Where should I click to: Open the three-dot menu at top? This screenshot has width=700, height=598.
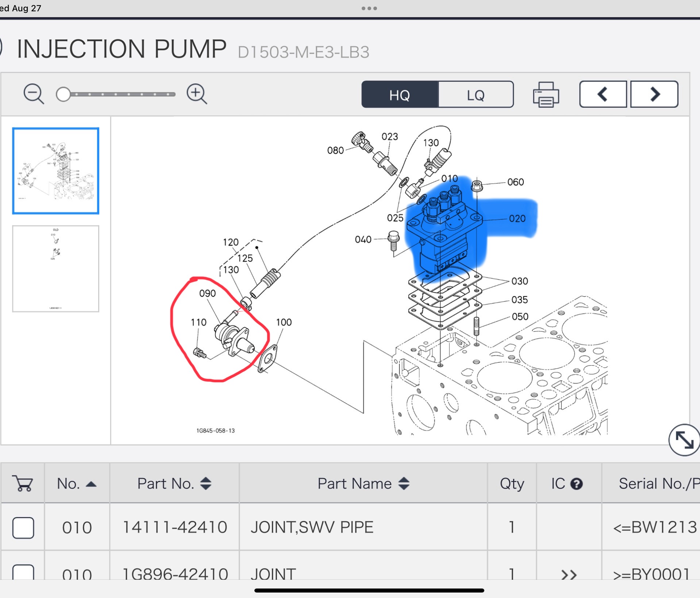click(369, 8)
